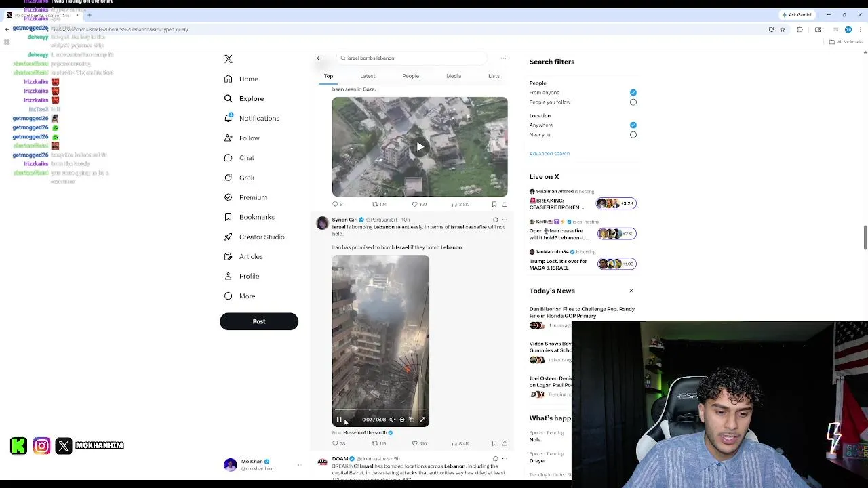Screen dimensions: 868x488
Task: Seek along the video progress bar
Action: coord(380,410)
